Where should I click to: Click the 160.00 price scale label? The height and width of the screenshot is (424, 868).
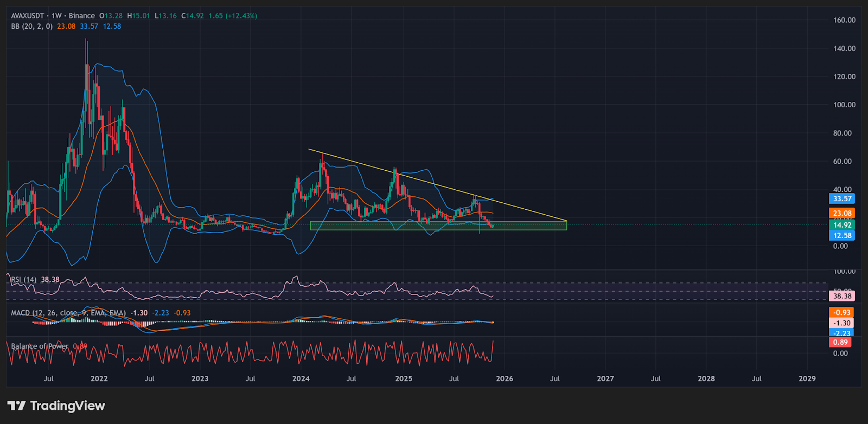coord(844,20)
